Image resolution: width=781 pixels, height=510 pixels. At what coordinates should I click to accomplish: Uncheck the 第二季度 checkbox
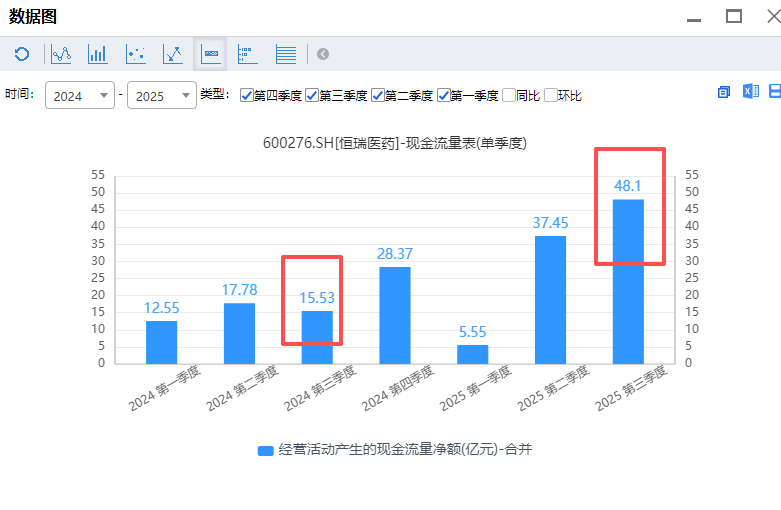click(x=378, y=95)
